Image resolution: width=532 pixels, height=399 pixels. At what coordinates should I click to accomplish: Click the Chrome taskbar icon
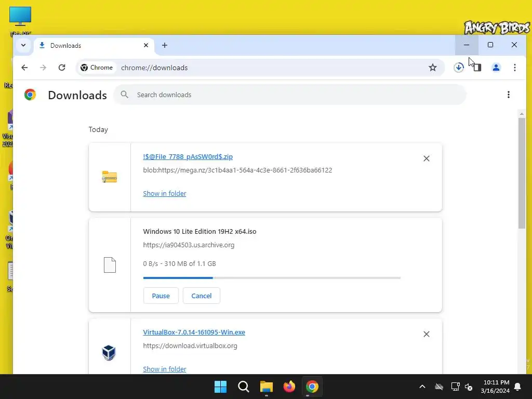click(x=312, y=387)
